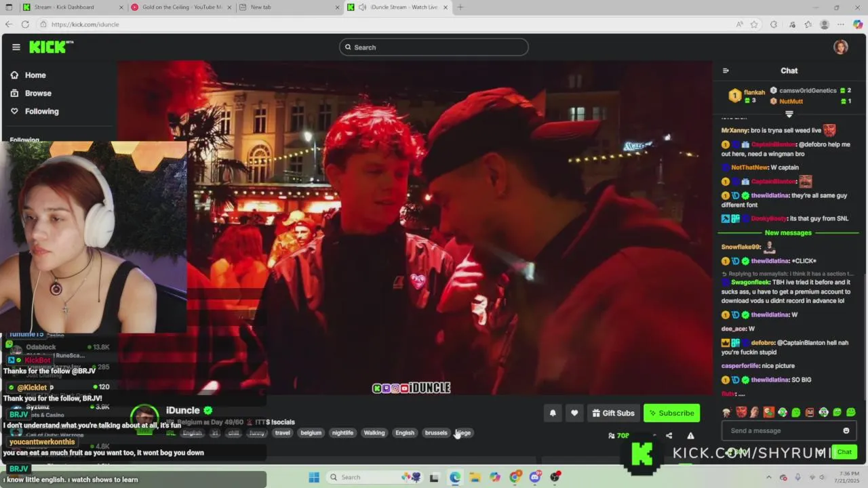Refresh the browser page
Screen dimensions: 868x488
point(25,24)
